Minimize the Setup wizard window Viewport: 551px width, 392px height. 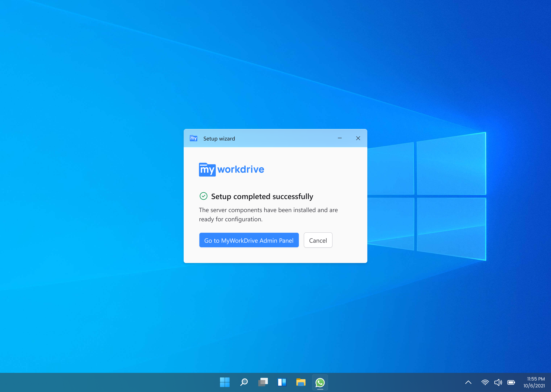340,138
